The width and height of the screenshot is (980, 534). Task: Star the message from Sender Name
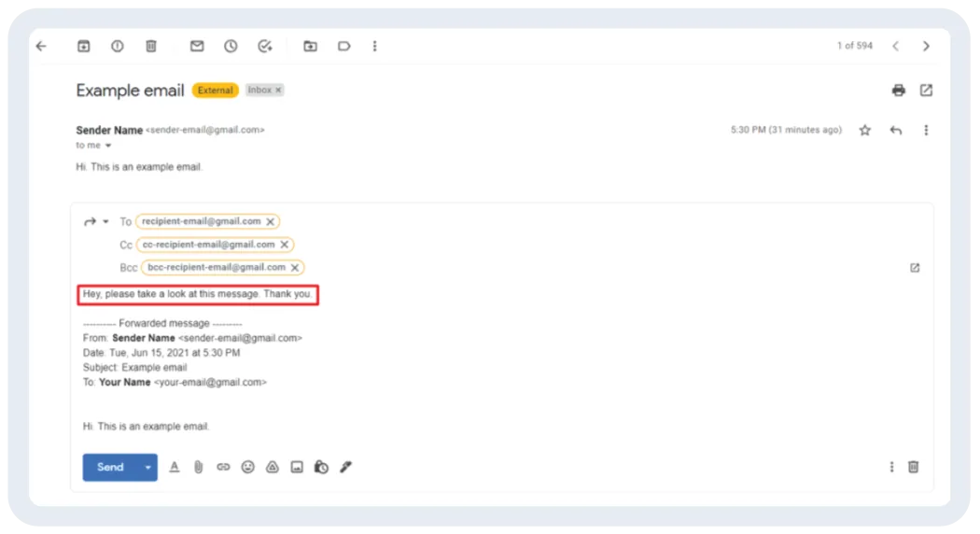pyautogui.click(x=864, y=130)
